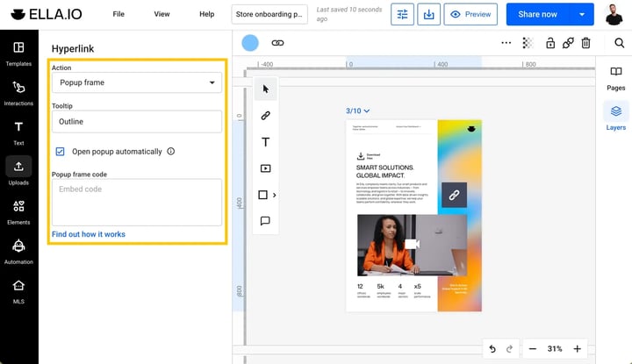The height and width of the screenshot is (364, 632).
Task: Click the search magnifier icon
Action: point(620,43)
